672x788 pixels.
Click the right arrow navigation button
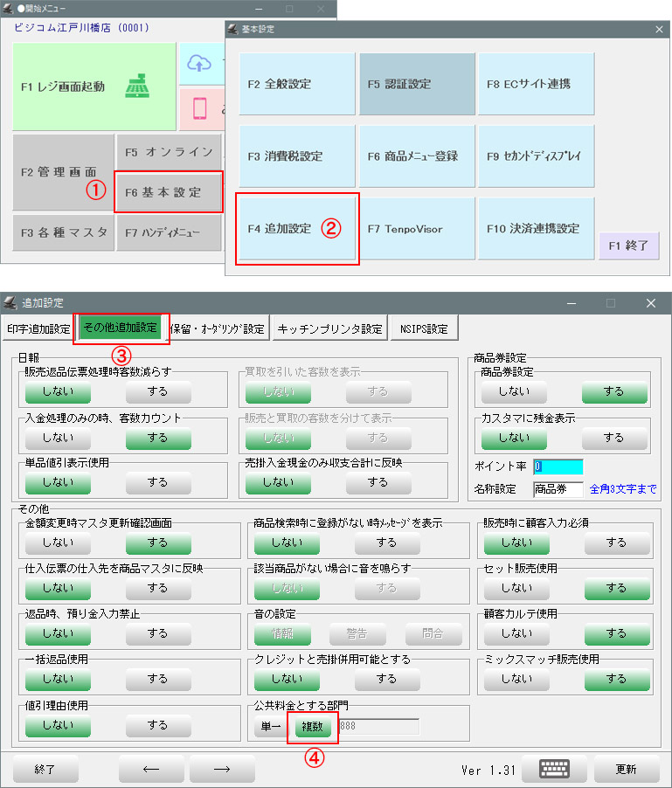[x=222, y=769]
